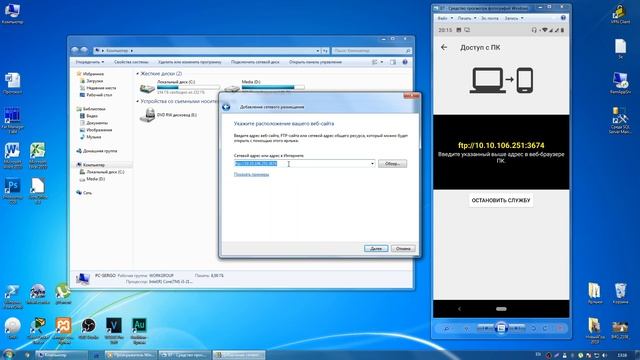Open the Печать menu in Photo Viewer
Viewport: 640px width, 360px height.
pos(467,18)
